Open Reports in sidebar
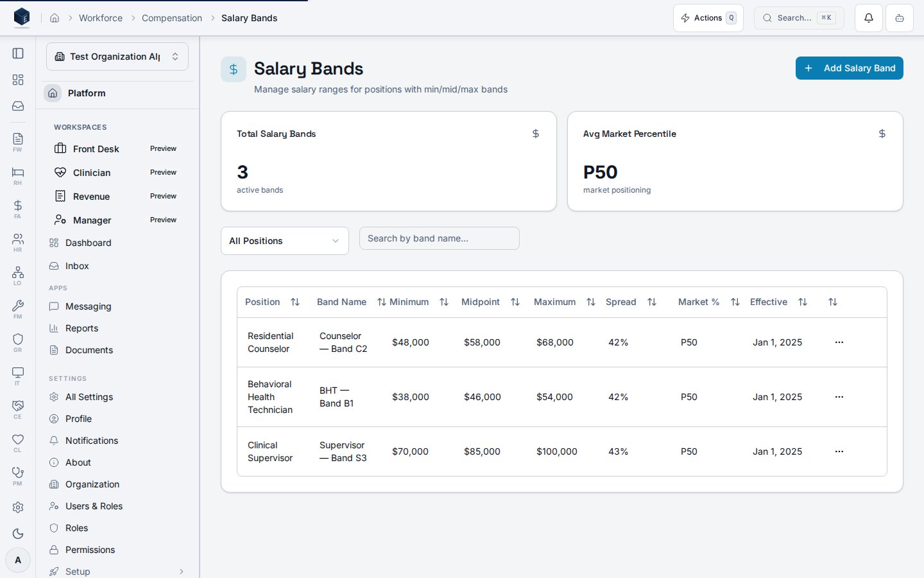This screenshot has width=924, height=578. point(117,328)
